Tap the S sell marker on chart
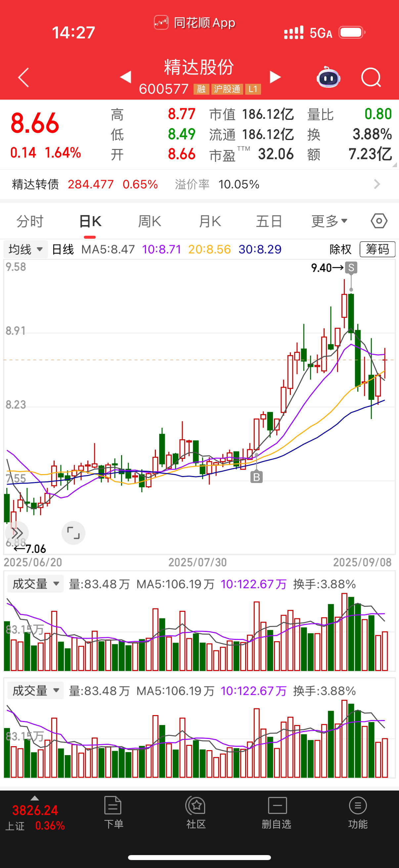The image size is (399, 868). tap(351, 267)
